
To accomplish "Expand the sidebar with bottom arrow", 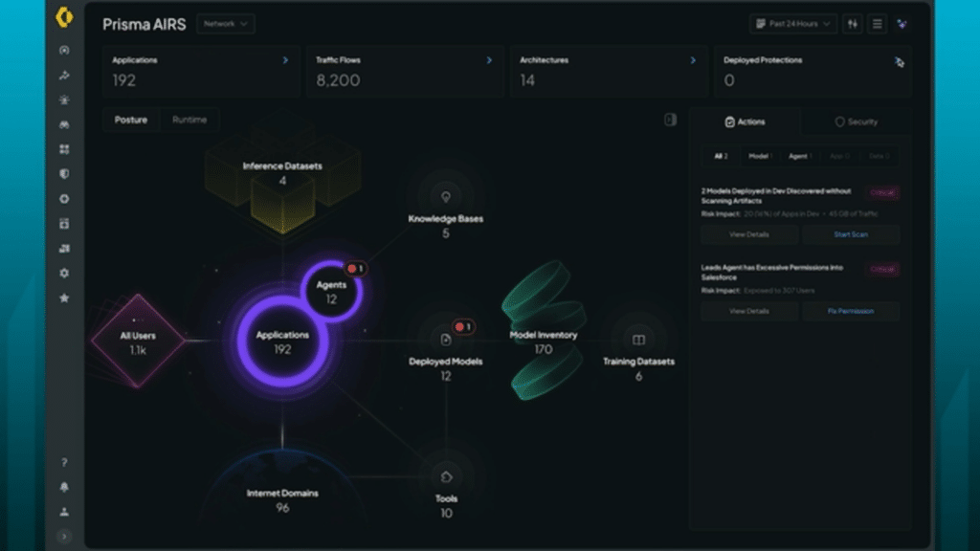I will [64, 536].
